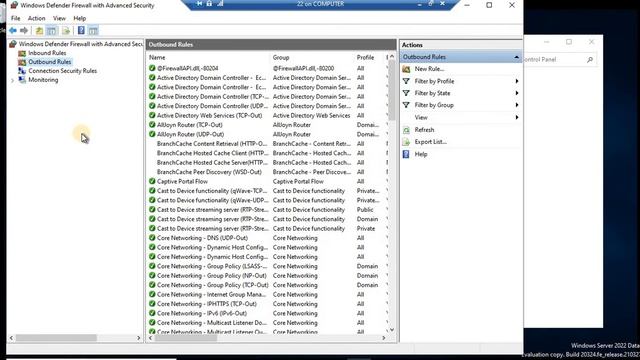Click the Refresh icon in the Actions pane
The width and height of the screenshot is (640, 360).
[406, 130]
